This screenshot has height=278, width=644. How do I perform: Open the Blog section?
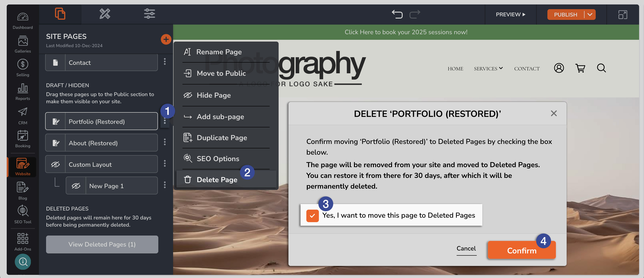(23, 191)
